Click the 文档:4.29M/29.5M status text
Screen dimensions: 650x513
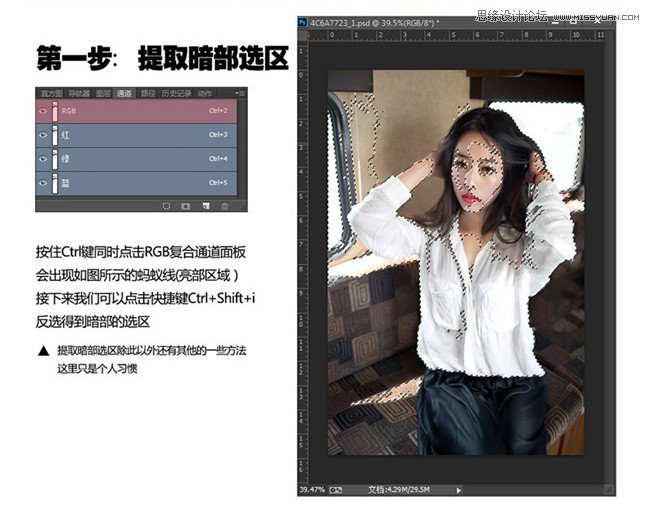399,490
